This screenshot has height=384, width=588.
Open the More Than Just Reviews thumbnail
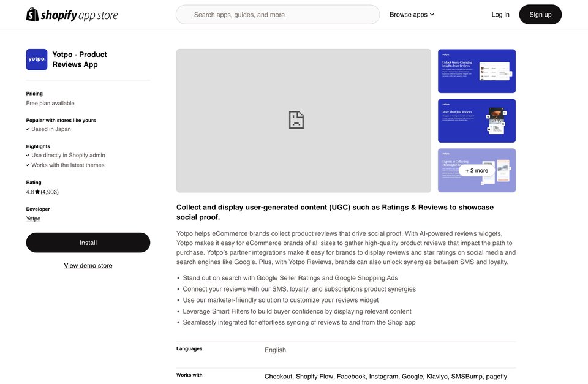point(477,121)
